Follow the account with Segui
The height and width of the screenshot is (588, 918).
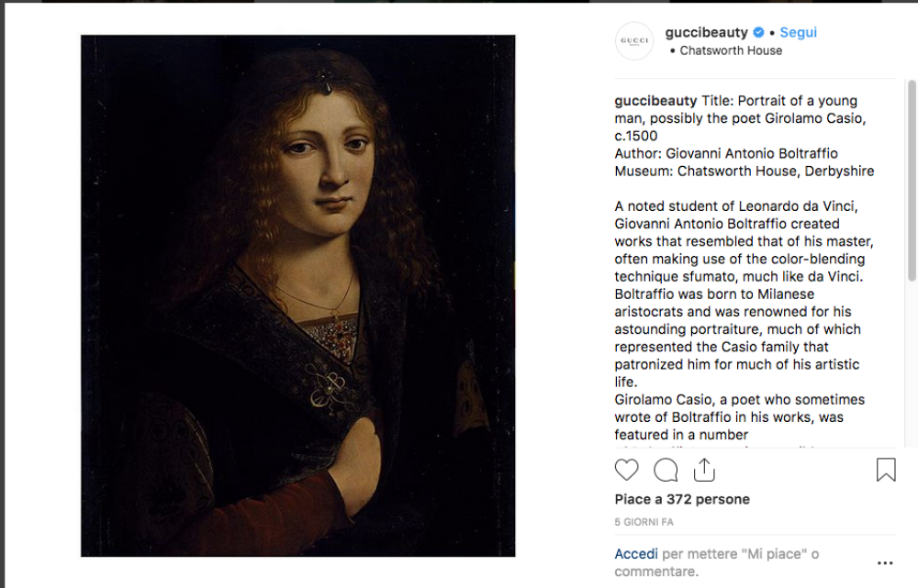799,33
